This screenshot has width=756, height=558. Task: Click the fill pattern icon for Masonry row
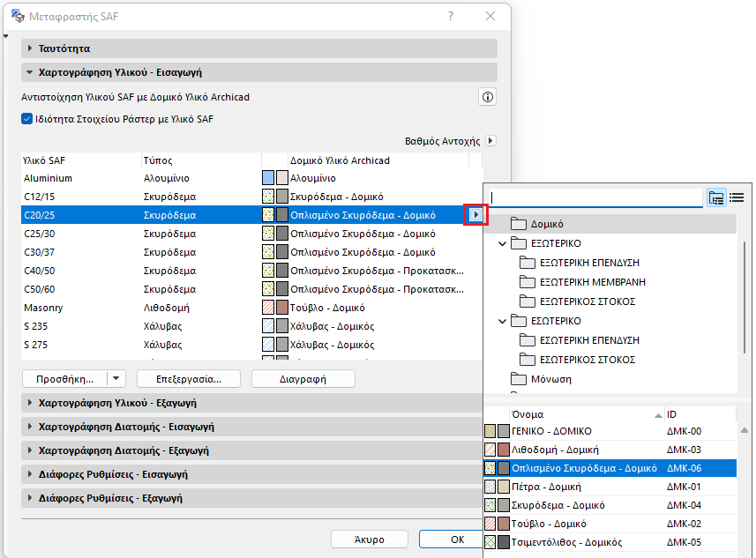[268, 308]
